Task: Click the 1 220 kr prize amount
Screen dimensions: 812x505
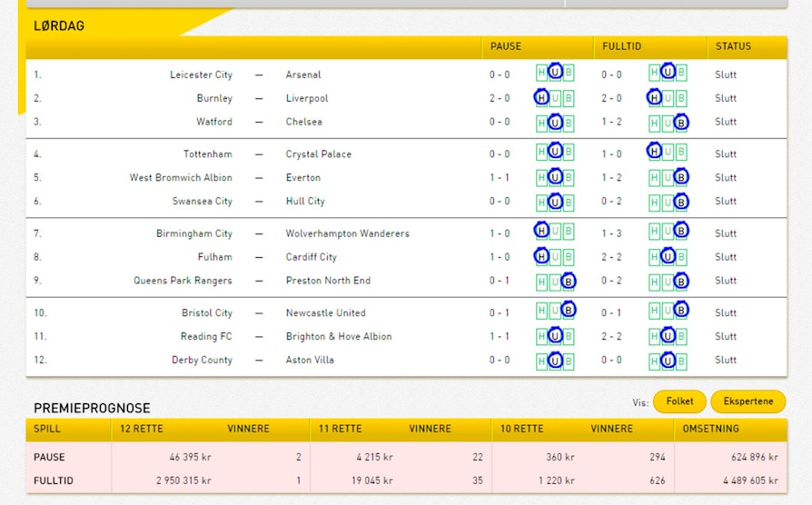Action: click(x=556, y=480)
